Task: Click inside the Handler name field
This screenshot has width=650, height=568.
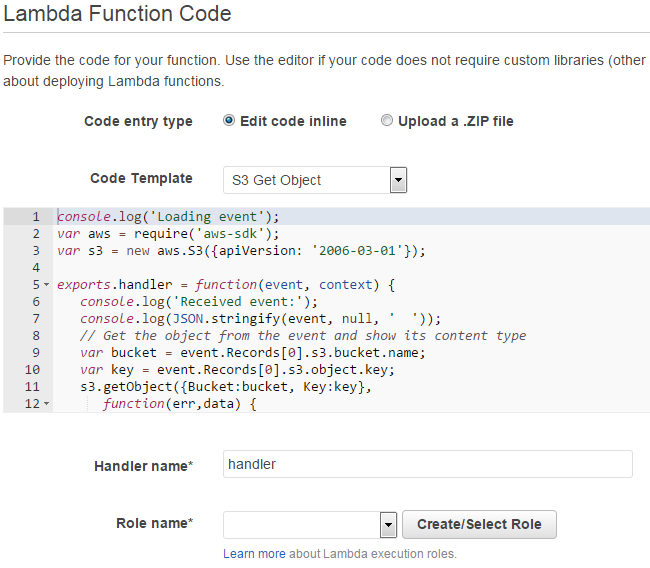Action: 428,464
